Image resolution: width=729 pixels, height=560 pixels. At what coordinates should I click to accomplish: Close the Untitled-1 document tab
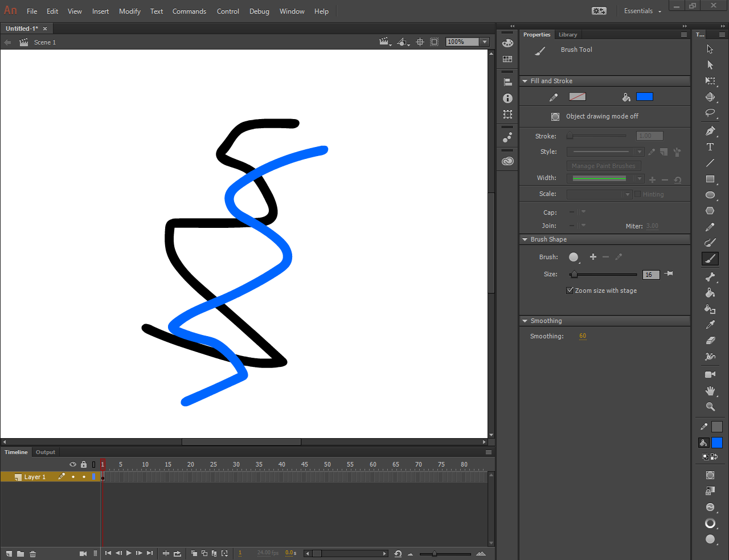click(x=45, y=28)
